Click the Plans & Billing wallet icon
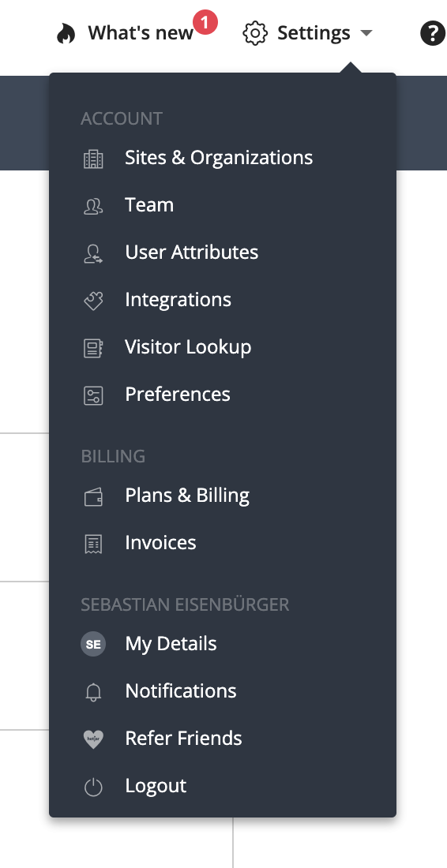The width and height of the screenshot is (447, 868). pyautogui.click(x=93, y=496)
